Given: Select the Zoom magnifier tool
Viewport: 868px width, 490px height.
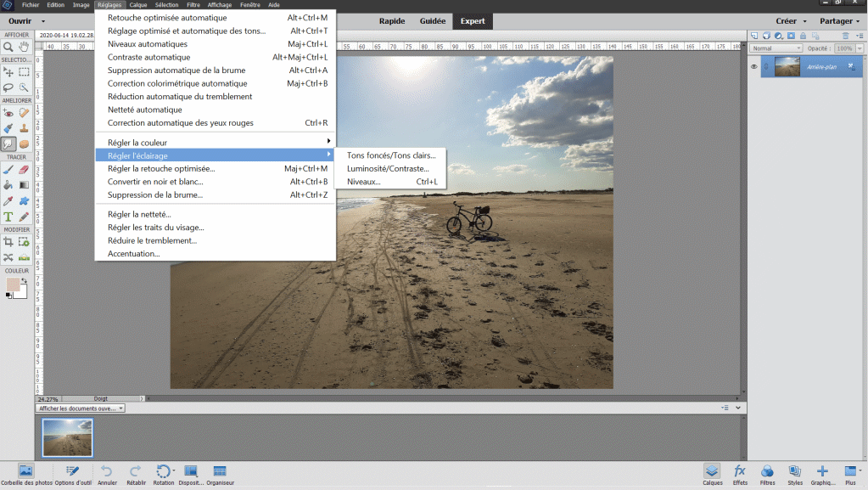Looking at the screenshot, I should (x=8, y=47).
